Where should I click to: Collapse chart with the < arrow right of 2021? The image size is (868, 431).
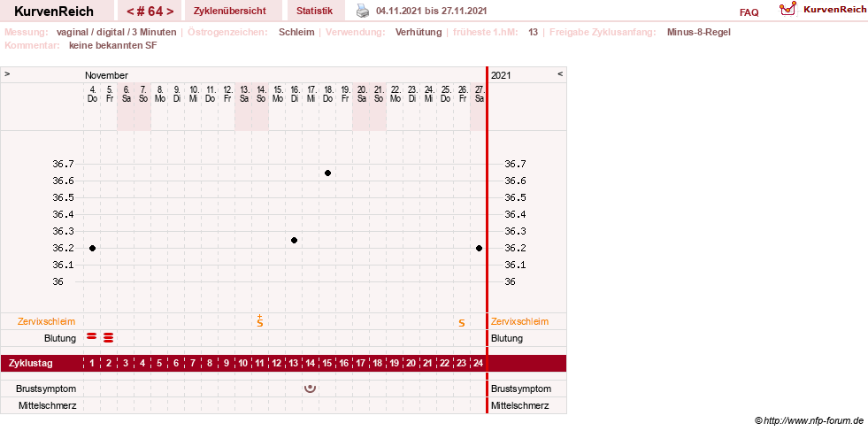coord(560,73)
